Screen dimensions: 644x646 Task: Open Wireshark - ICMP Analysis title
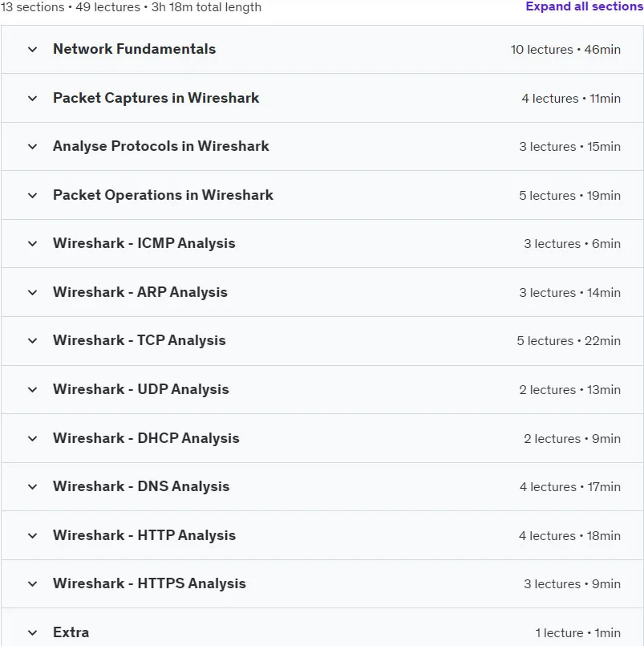point(144,243)
